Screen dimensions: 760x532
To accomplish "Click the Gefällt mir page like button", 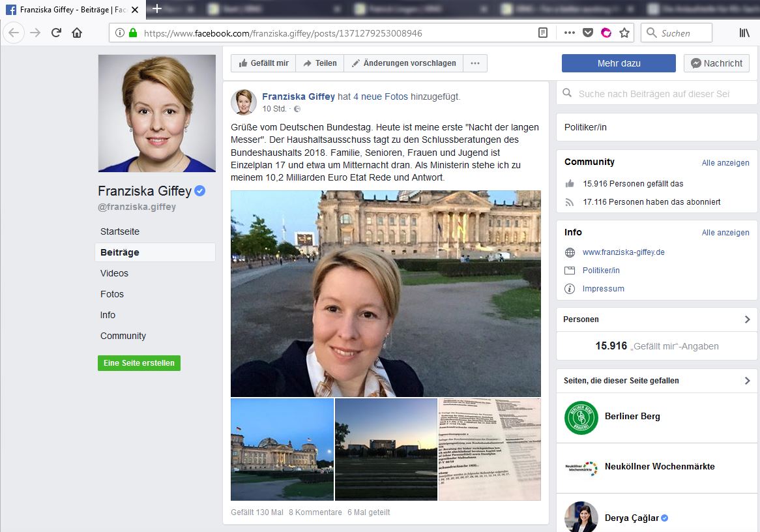I will pyautogui.click(x=263, y=63).
